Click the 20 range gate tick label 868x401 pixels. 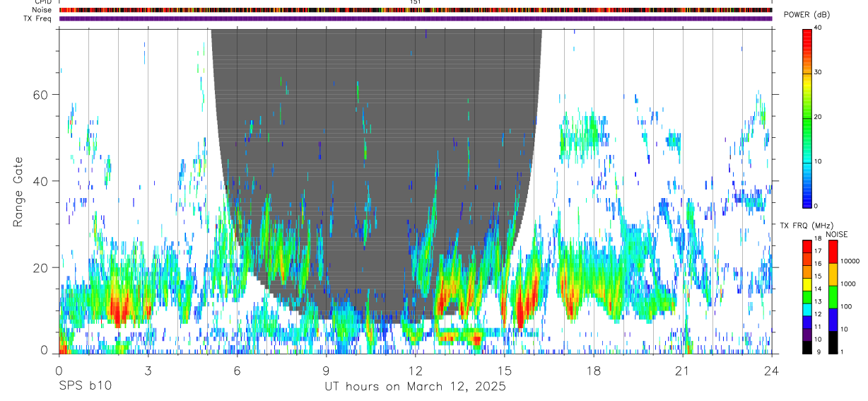40,268
